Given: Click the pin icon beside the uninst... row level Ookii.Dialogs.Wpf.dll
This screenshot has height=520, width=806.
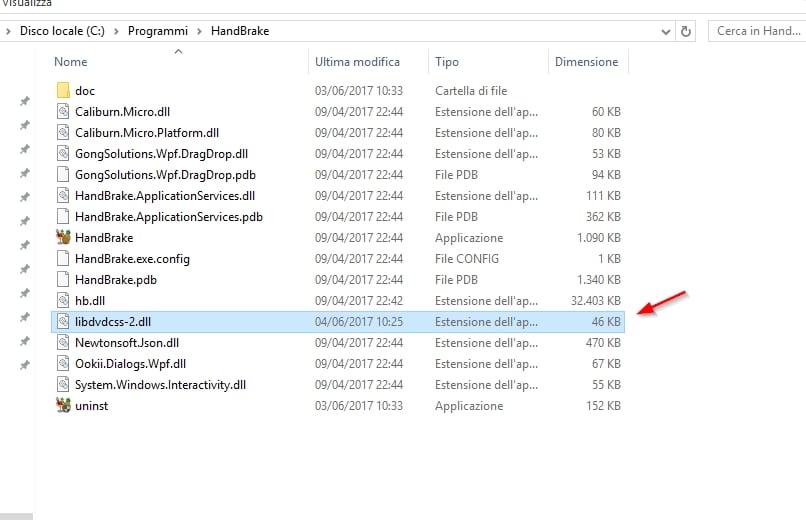Looking at the screenshot, I should point(25,365).
